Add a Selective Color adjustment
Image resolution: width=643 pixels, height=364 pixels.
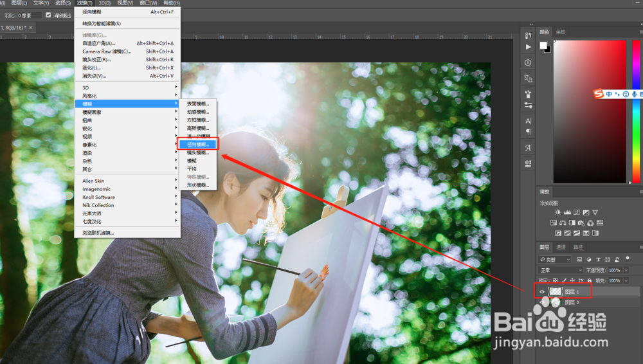click(x=586, y=233)
